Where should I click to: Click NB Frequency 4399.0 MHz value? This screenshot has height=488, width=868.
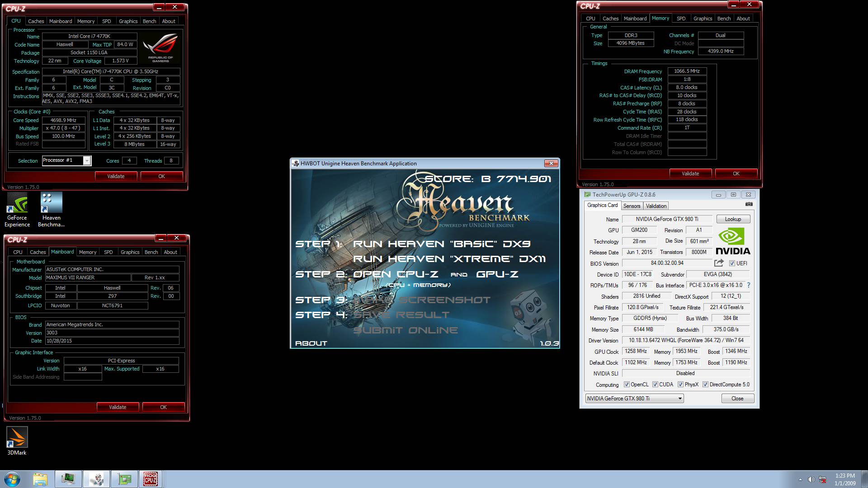click(x=721, y=51)
